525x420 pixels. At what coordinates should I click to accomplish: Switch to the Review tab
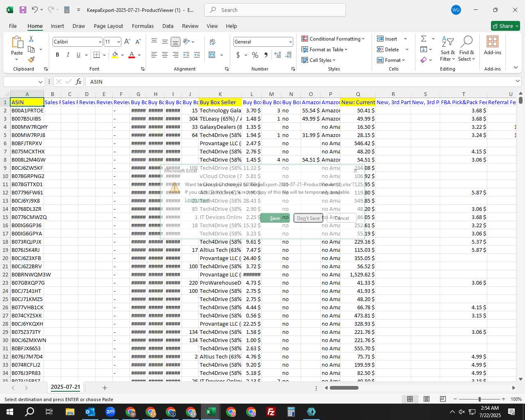pos(190,26)
